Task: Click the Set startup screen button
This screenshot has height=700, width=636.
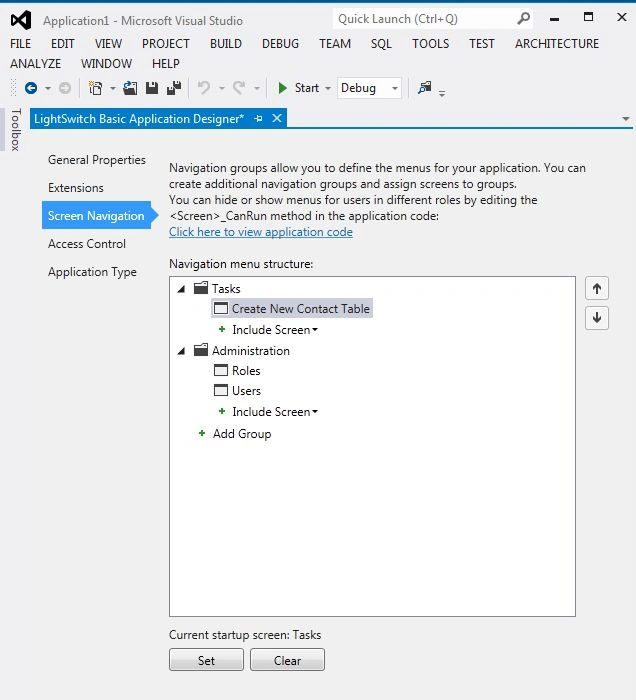Action: (206, 660)
